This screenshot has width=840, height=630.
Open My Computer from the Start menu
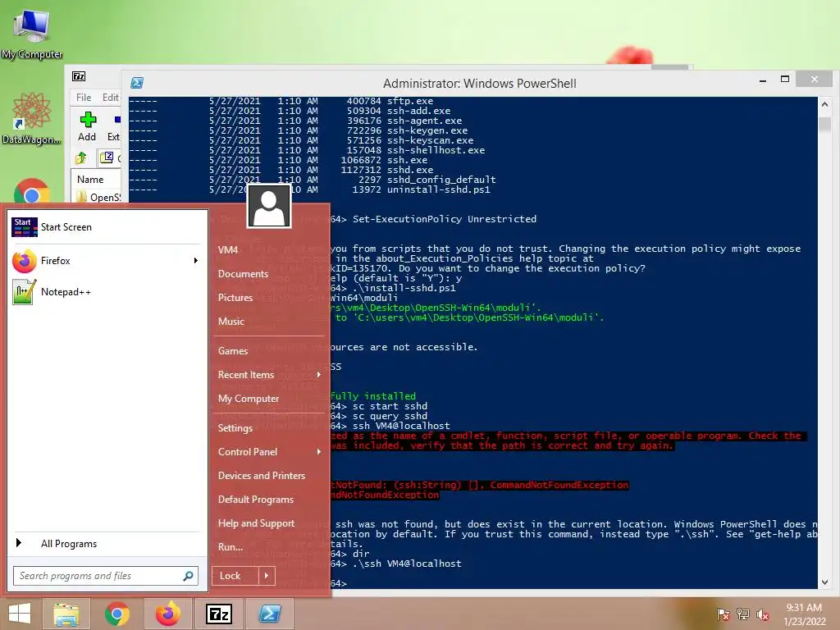(x=248, y=399)
